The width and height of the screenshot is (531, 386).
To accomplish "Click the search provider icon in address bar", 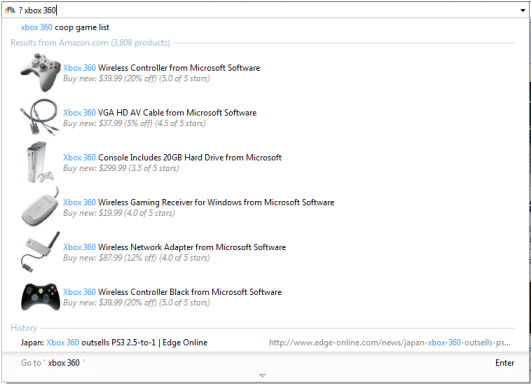I will (9, 10).
